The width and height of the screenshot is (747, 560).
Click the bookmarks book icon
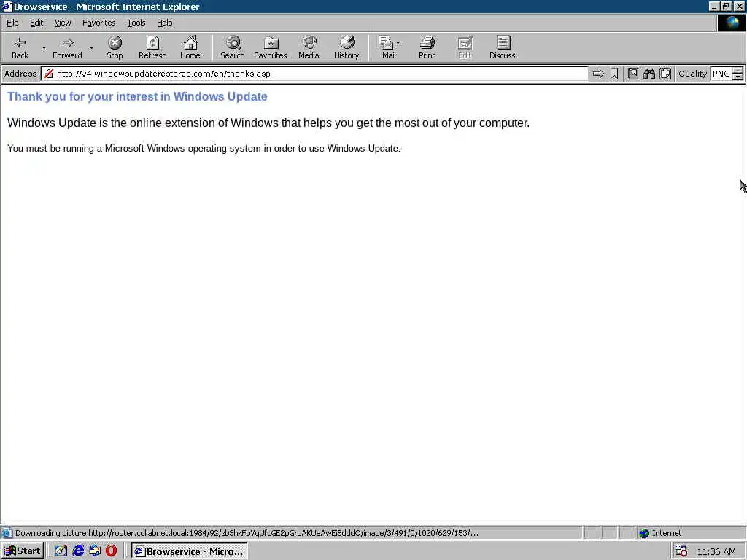[x=633, y=74]
